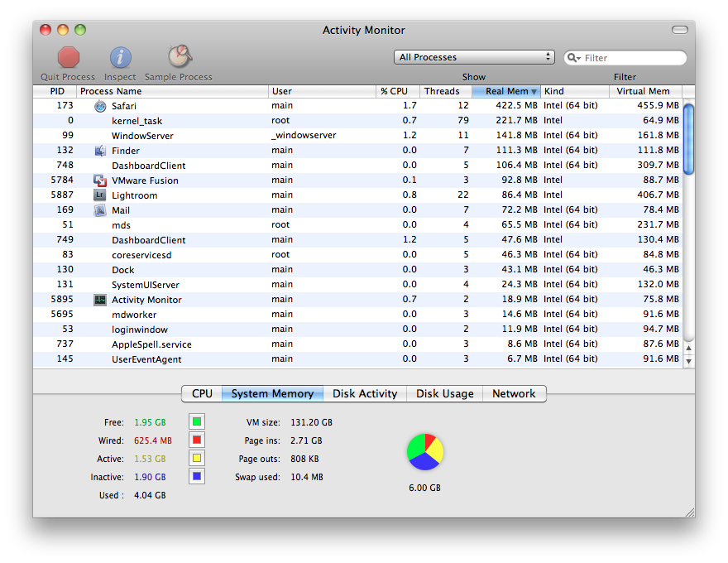Screen dimensions: 728x563
Task: Open the Inspect info icon
Action: click(x=120, y=58)
